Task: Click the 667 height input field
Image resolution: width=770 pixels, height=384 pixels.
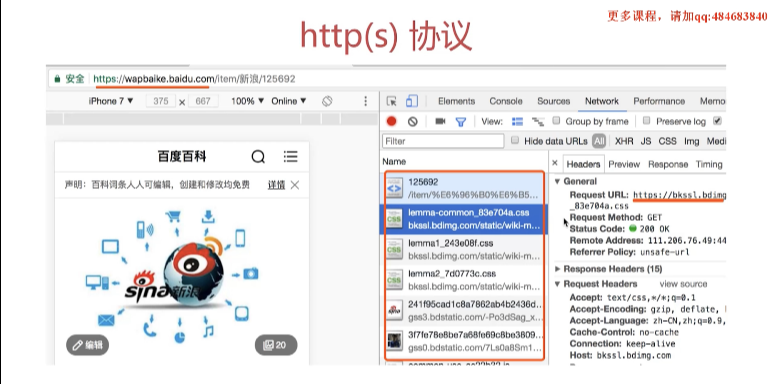Action: [x=203, y=101]
